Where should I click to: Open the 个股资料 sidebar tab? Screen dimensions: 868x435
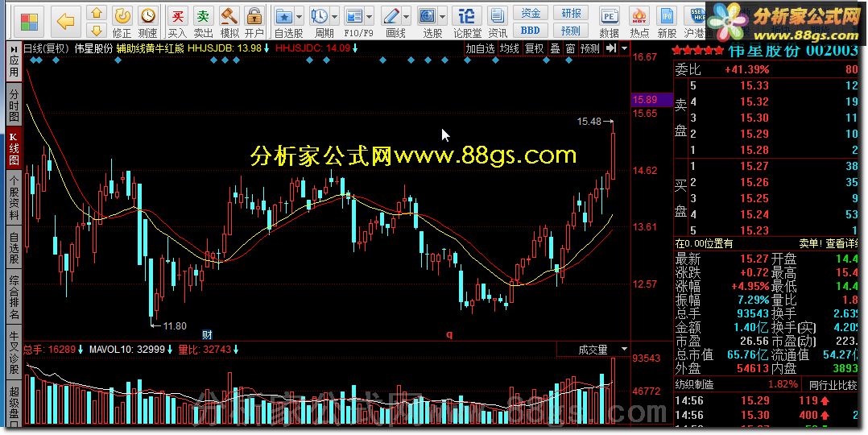(13, 197)
